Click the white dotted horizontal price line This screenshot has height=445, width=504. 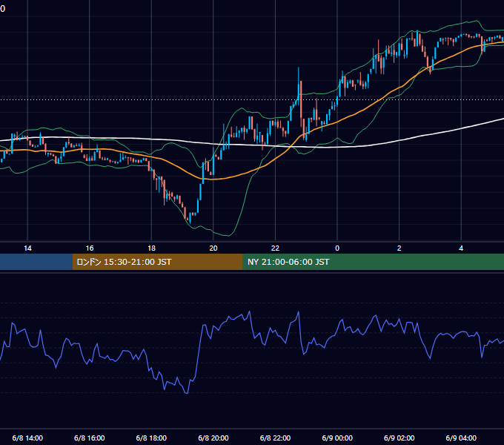point(252,99)
